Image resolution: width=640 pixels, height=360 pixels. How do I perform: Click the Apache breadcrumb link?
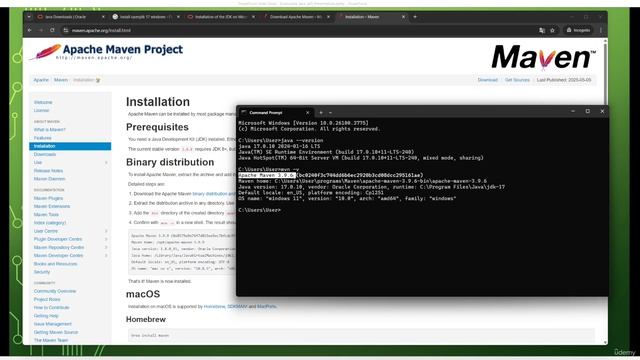[41, 80]
